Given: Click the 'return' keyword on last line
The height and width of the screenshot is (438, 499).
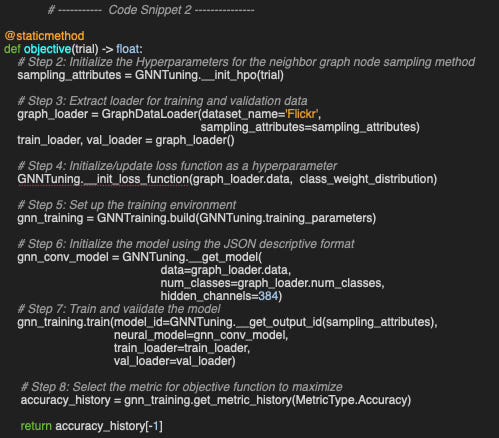Looking at the screenshot, I should 36,426.
